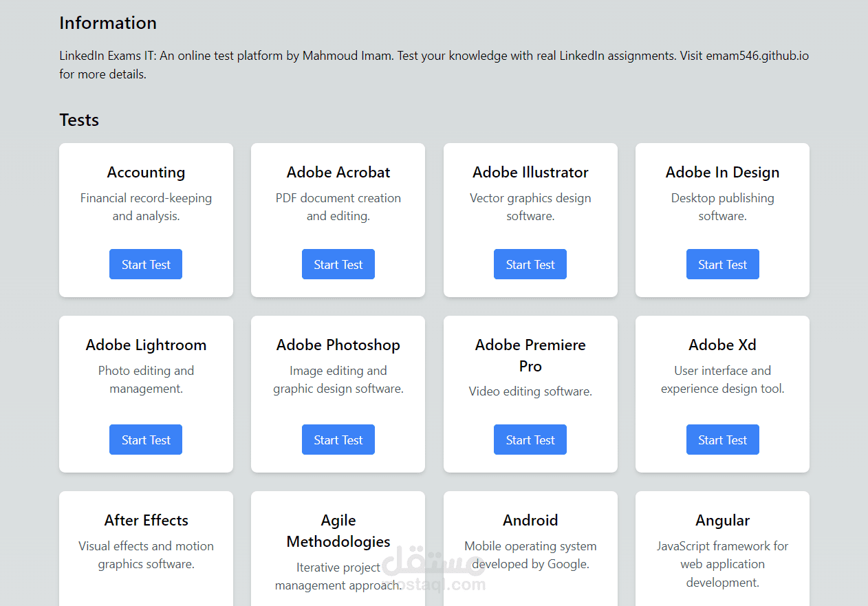Viewport: 868px width, 606px height.
Task: Select the Adobe Xd card heading
Action: [x=722, y=345]
